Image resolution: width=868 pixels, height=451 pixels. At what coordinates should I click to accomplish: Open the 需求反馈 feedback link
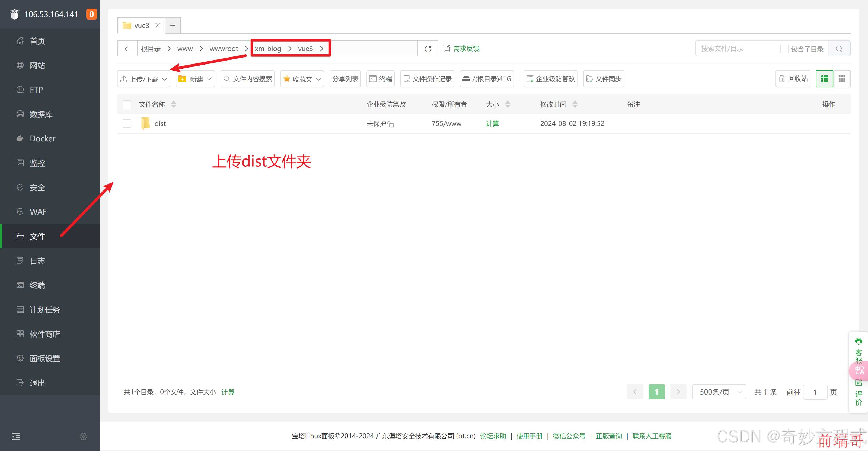pyautogui.click(x=461, y=49)
